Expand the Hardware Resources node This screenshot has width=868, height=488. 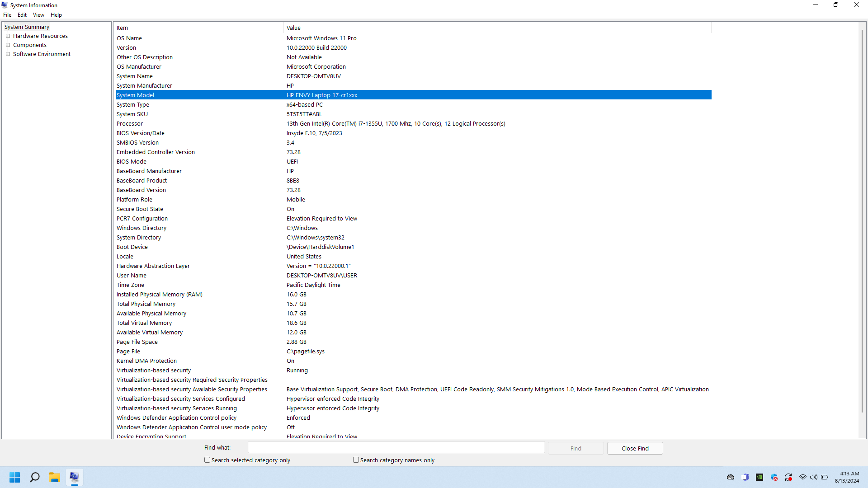coord(8,36)
